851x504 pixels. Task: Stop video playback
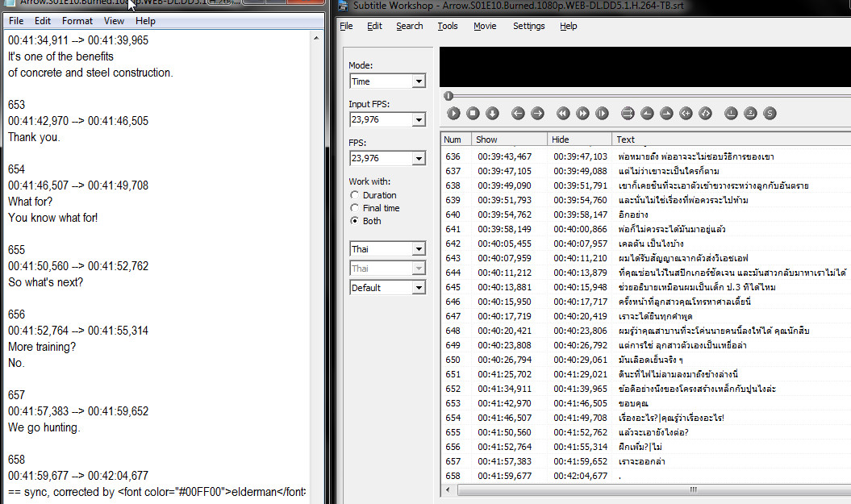[x=473, y=114]
